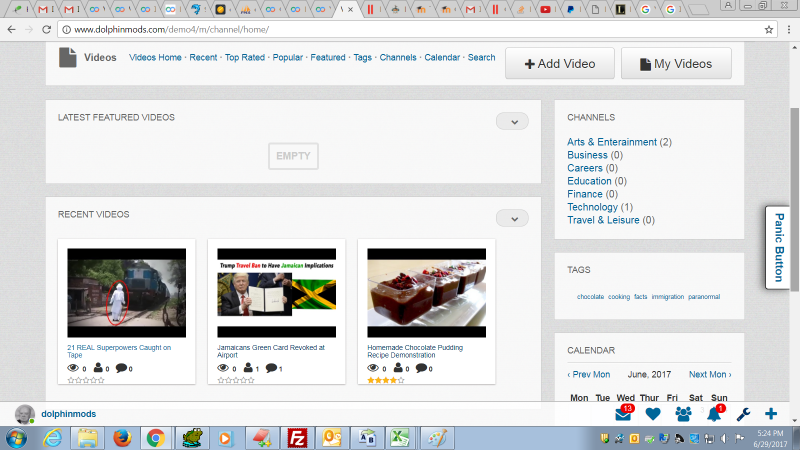Click the Videos page document icon

(x=67, y=58)
